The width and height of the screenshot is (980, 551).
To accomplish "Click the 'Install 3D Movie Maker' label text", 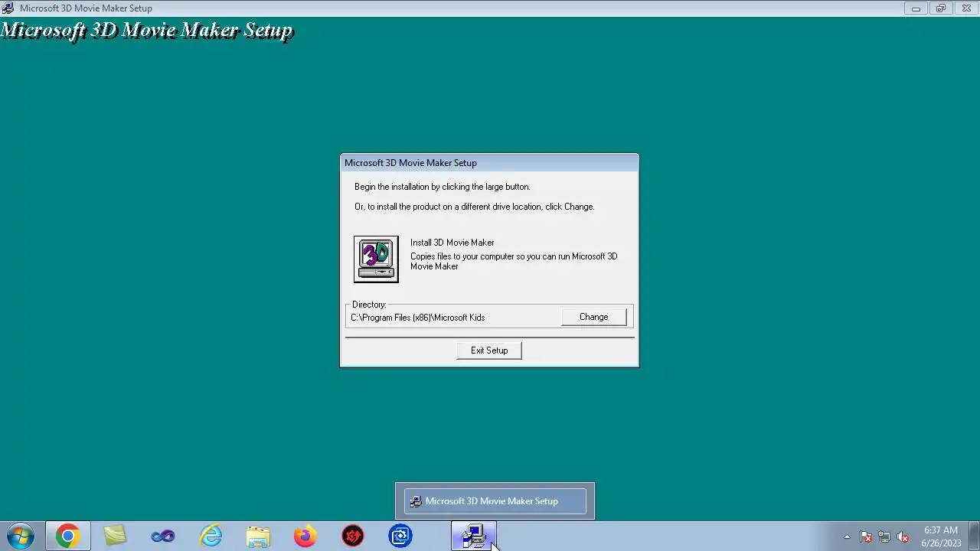I will point(452,243).
